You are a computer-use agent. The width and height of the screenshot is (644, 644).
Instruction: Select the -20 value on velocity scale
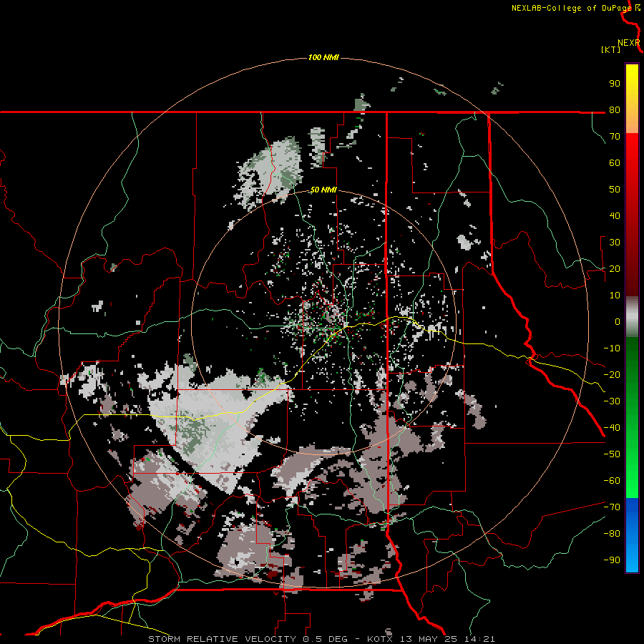pos(612,374)
